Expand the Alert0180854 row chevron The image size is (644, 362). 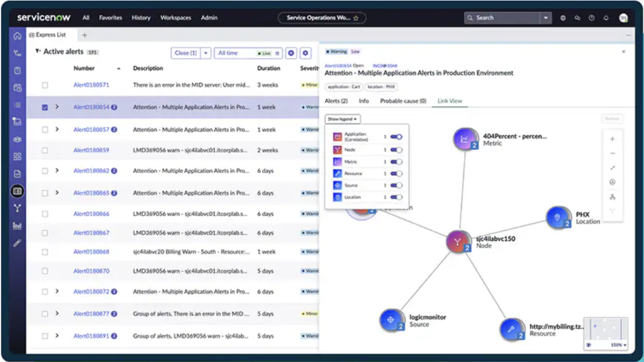pos(57,107)
